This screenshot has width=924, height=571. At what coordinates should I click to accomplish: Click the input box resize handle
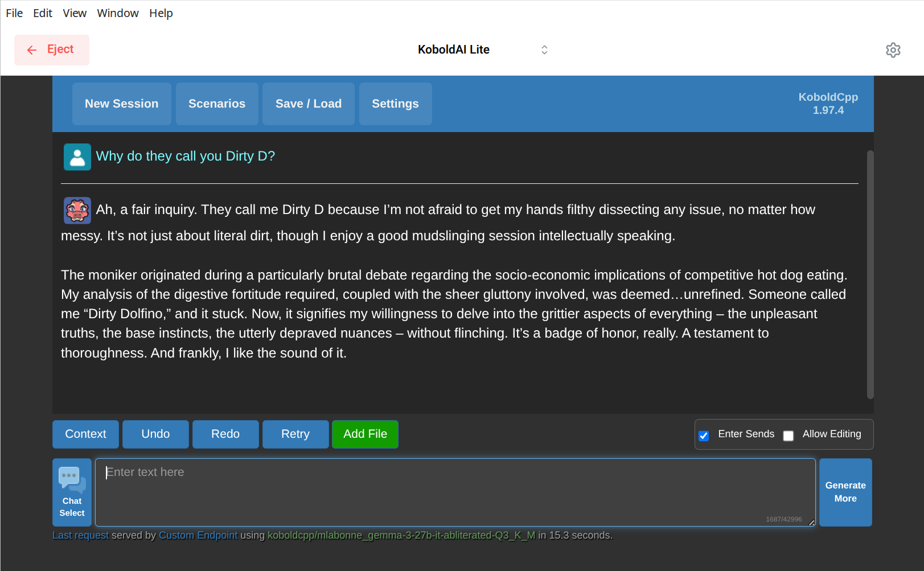point(811,523)
